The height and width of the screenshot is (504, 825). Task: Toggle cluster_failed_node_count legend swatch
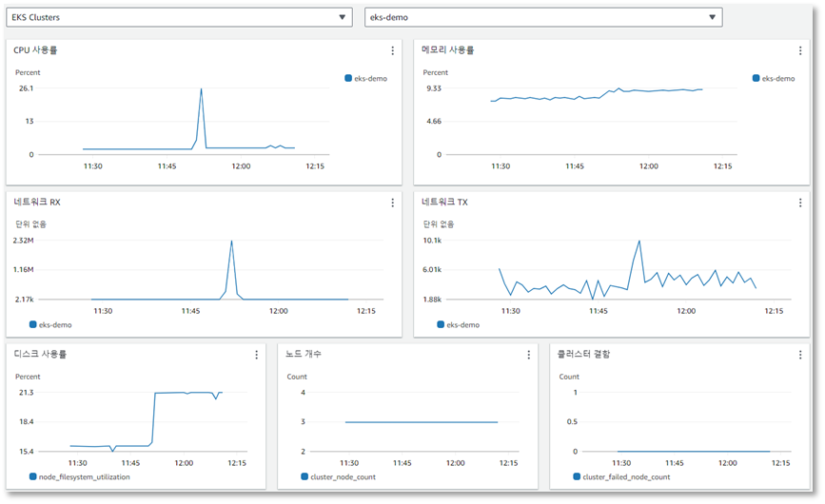pyautogui.click(x=577, y=476)
